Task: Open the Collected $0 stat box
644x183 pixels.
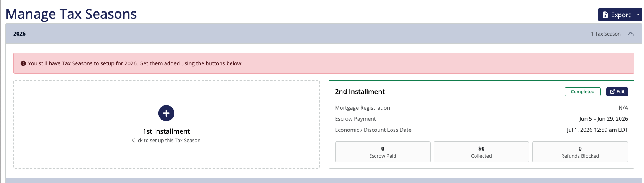Action: (x=481, y=152)
